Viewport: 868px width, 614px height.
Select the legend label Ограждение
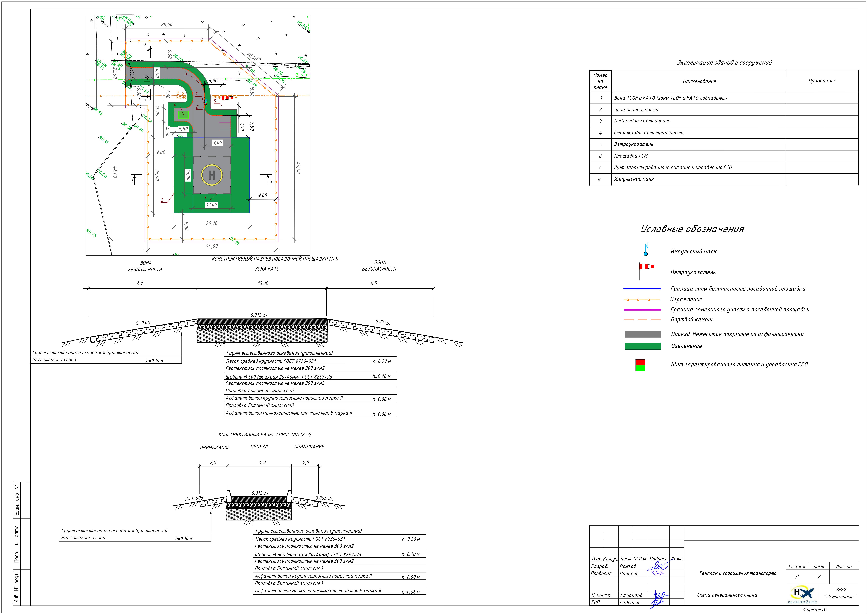click(686, 299)
